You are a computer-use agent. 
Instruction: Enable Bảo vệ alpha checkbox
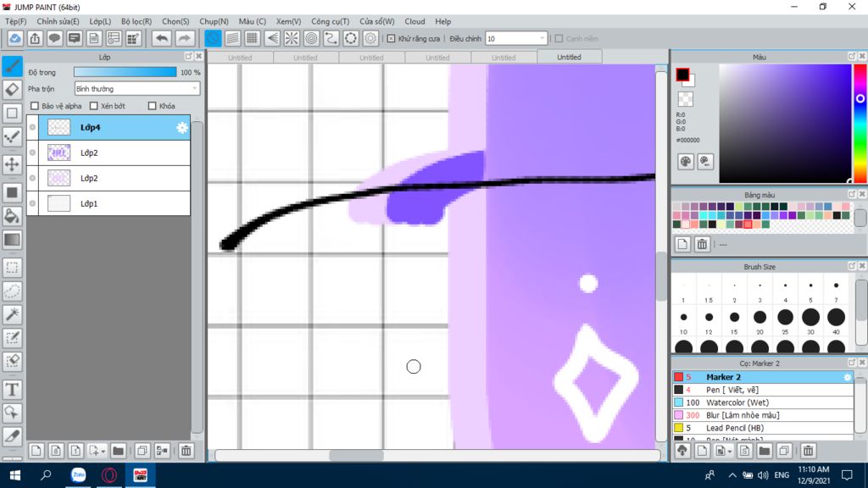click(35, 106)
